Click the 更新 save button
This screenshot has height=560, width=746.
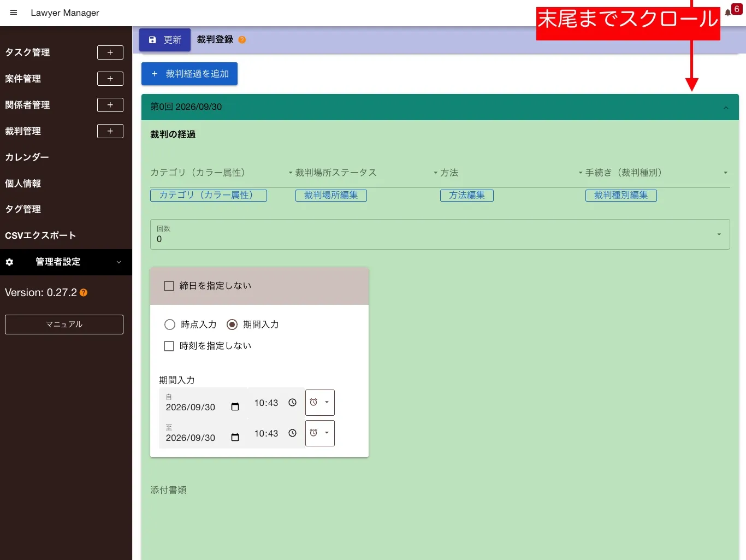click(165, 40)
